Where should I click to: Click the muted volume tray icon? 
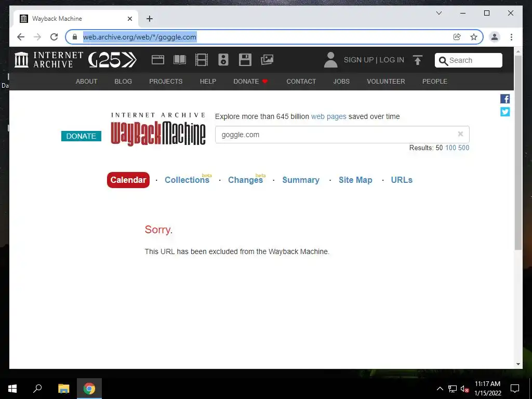coord(465,389)
